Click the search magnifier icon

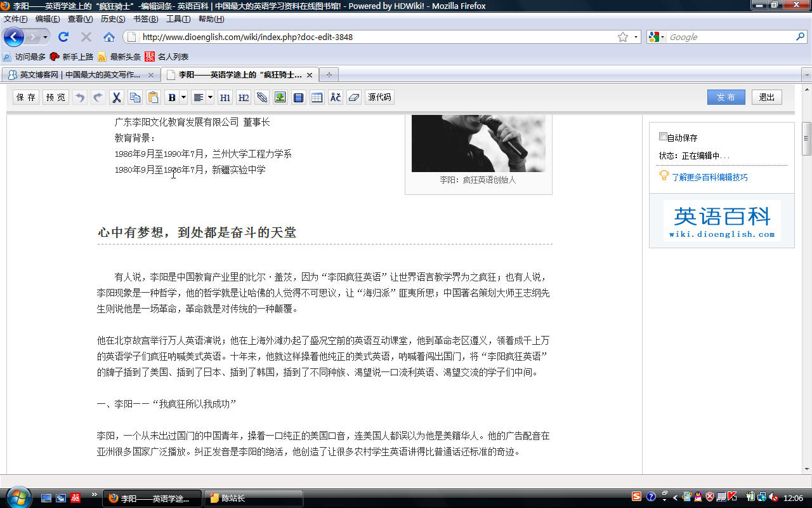click(801, 37)
